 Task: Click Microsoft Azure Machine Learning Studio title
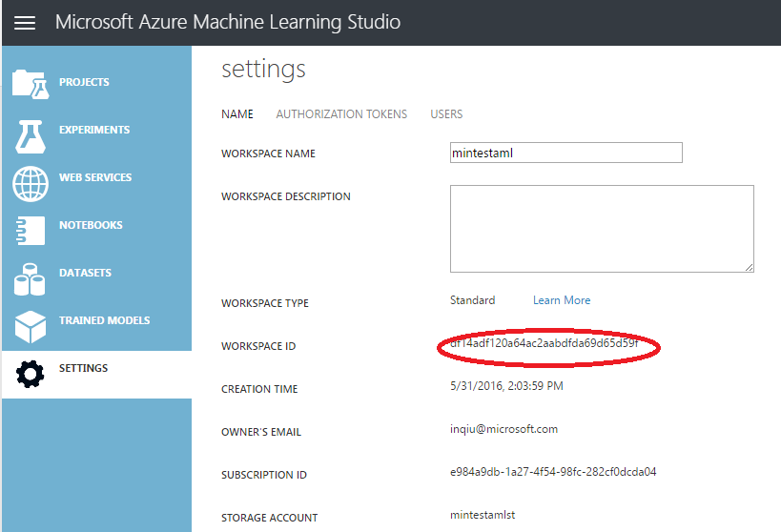pyautogui.click(x=228, y=23)
